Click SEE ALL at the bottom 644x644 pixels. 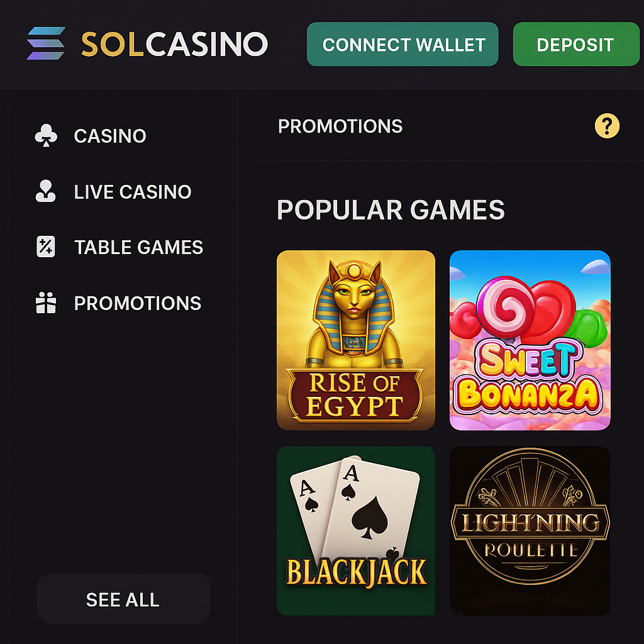click(x=123, y=599)
